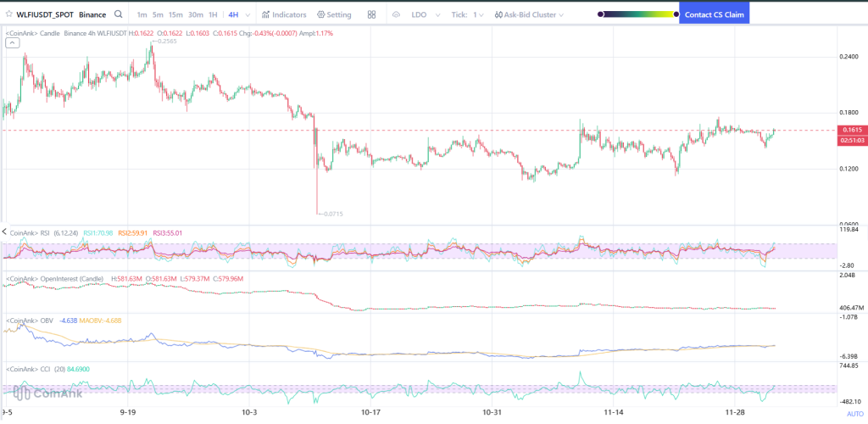This screenshot has height=424, width=868.
Task: Open the multi-chart grid layout icon
Action: point(372,14)
